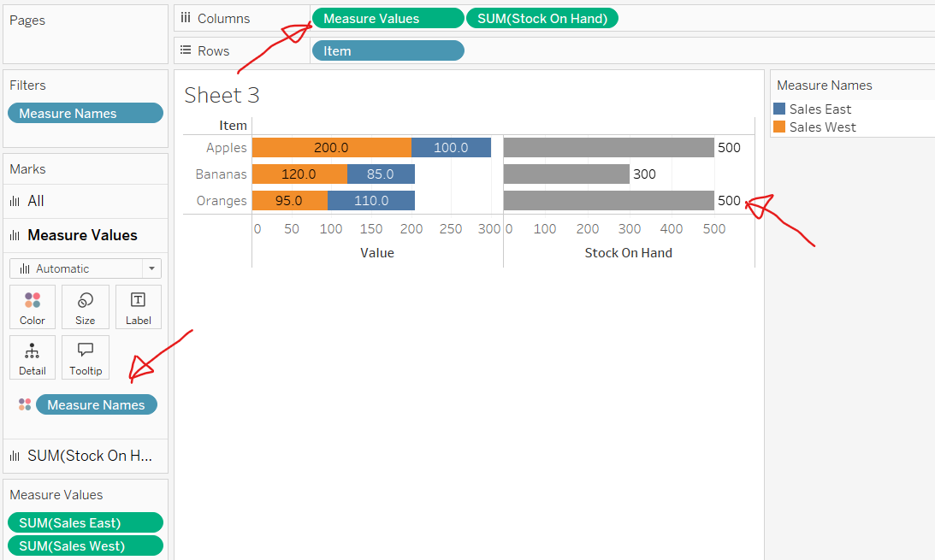The image size is (935, 560).
Task: Click the Tooltip mark property button
Action: point(86,357)
